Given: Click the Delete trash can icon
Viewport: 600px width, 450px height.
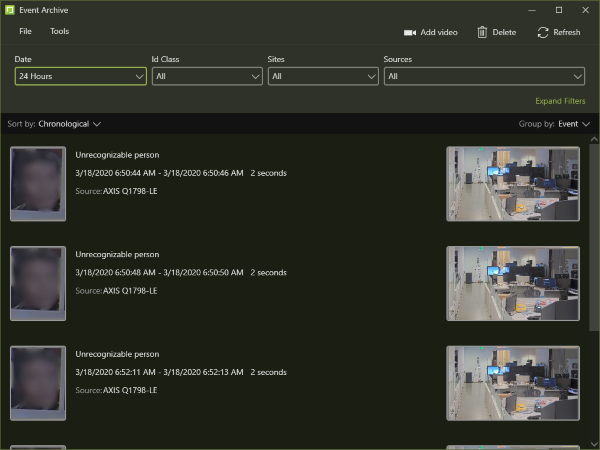Looking at the screenshot, I should (482, 32).
